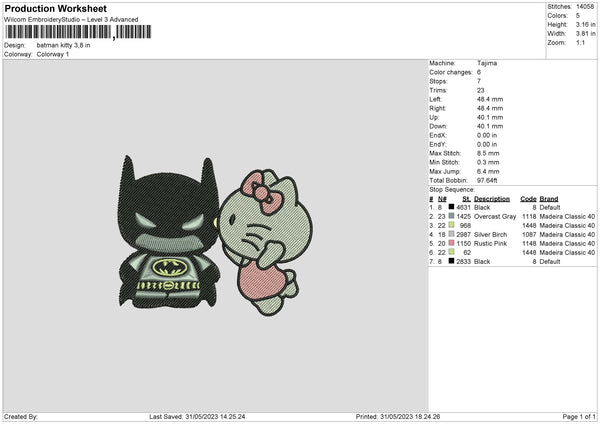Click the Min Stitch value '0.3 mm'
The height and width of the screenshot is (424, 600).
(x=488, y=162)
